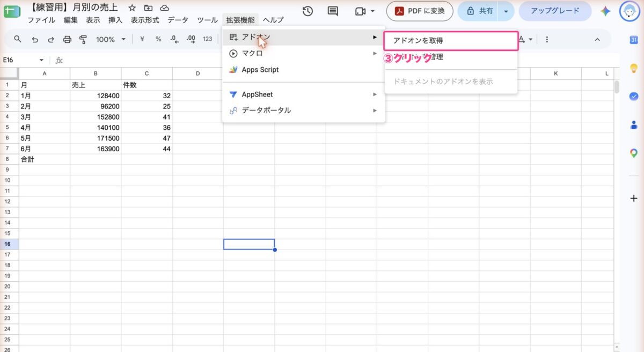This screenshot has width=644, height=352.
Task: Select the paint format tool
Action: [83, 39]
